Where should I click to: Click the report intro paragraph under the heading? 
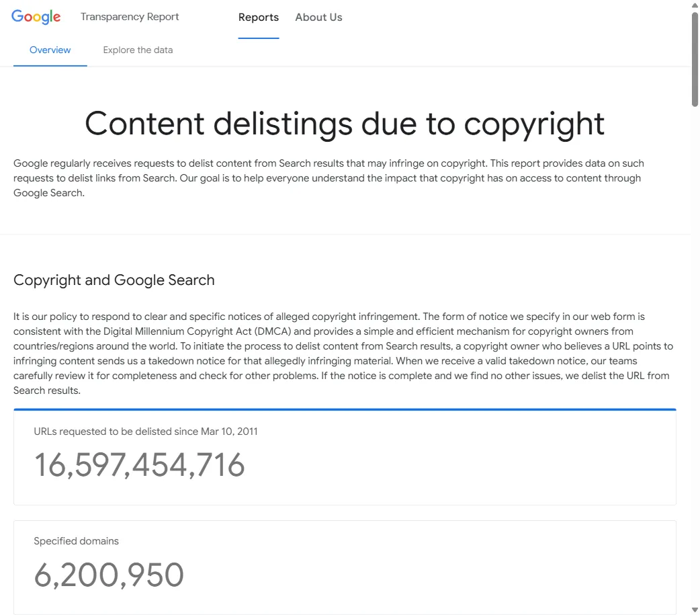coord(329,177)
